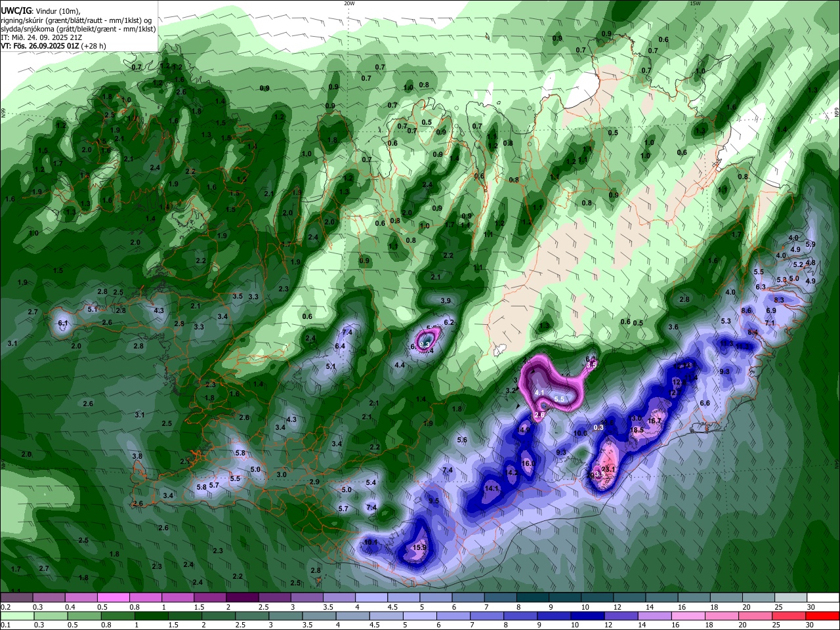Screen dimensions: 840x630
Task: Click the '8.6' value on the map
Action: pyautogui.click(x=746, y=310)
